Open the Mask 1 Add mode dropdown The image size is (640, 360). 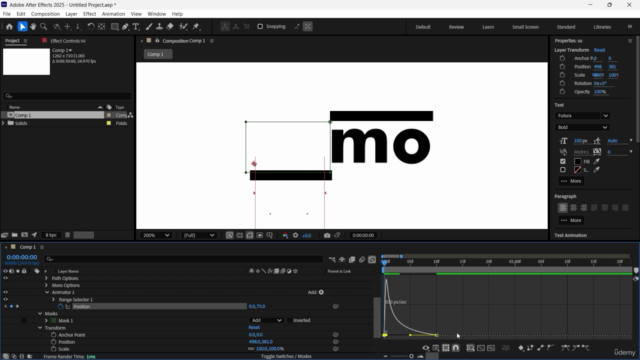tap(267, 320)
